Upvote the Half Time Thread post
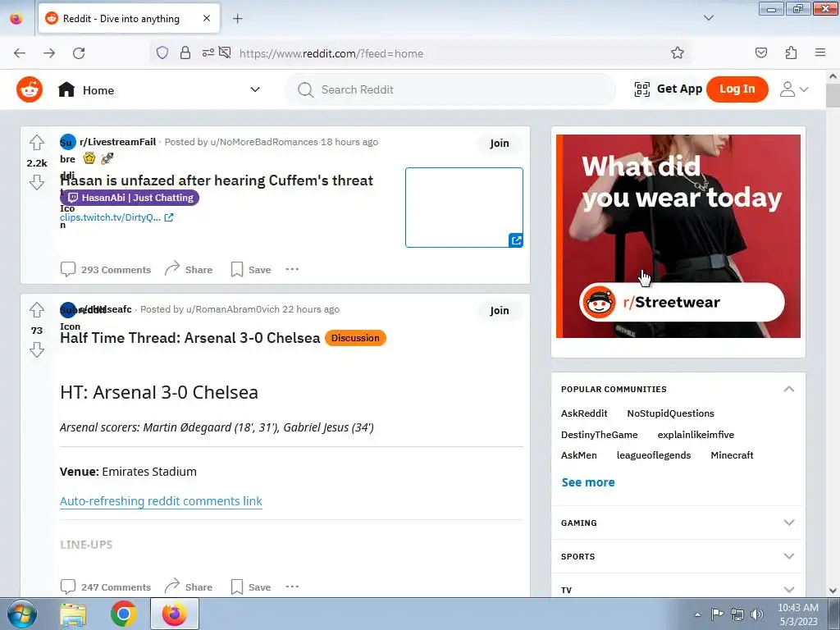Screen dimensions: 840x630 [37, 309]
